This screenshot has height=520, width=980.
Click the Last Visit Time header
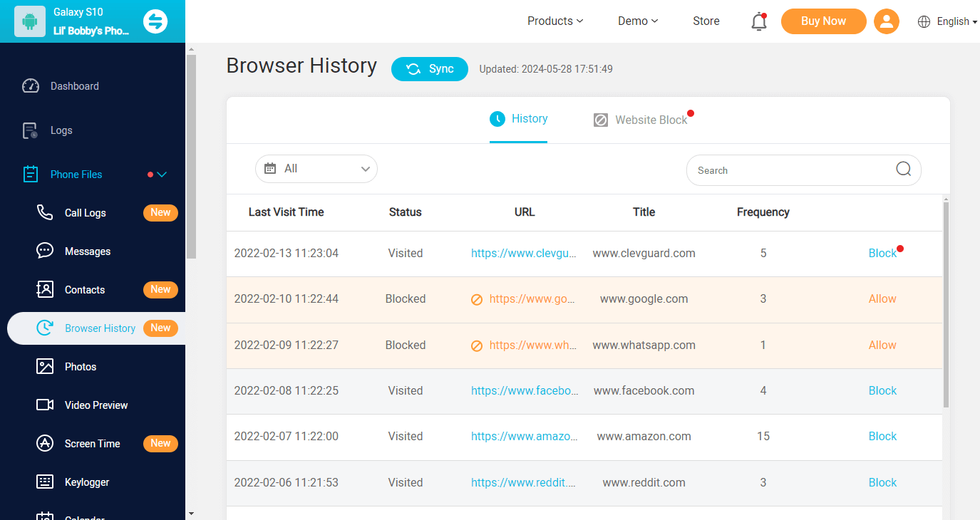[286, 212]
